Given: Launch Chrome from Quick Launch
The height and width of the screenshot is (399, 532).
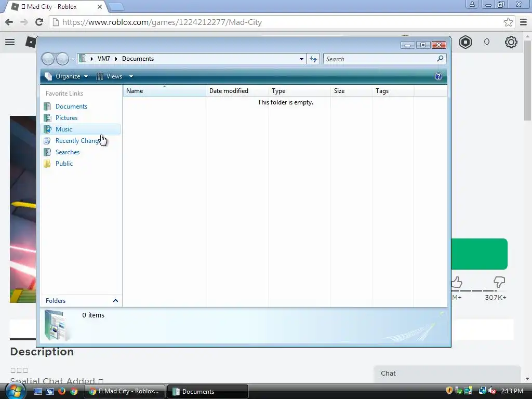Looking at the screenshot, I should pos(74,391).
